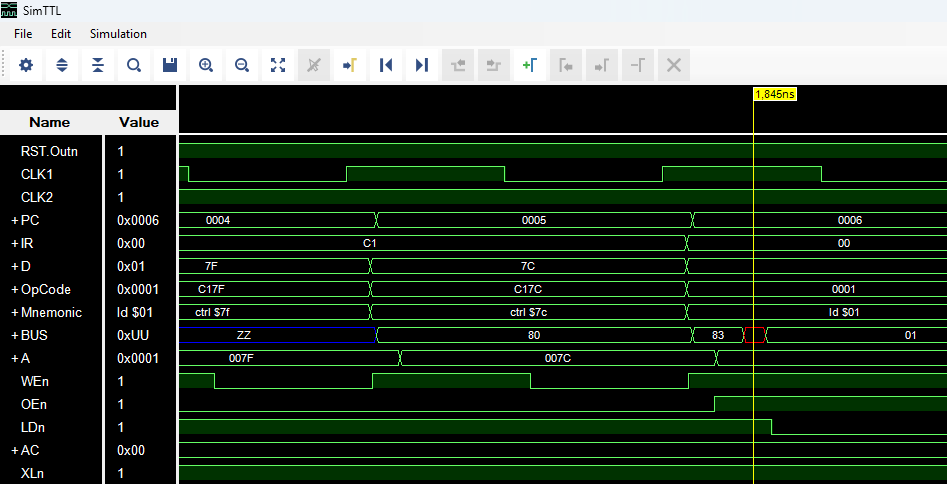
Task: Click the search magnifier icon
Action: (x=134, y=65)
